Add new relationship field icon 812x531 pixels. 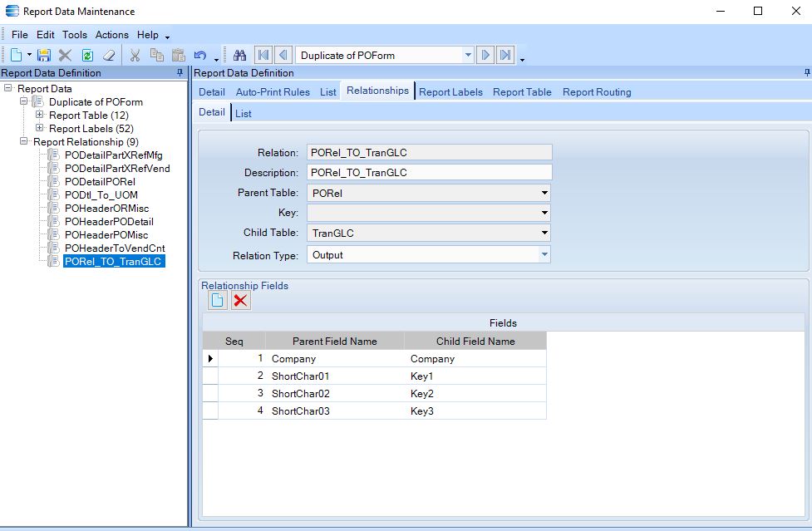point(218,300)
